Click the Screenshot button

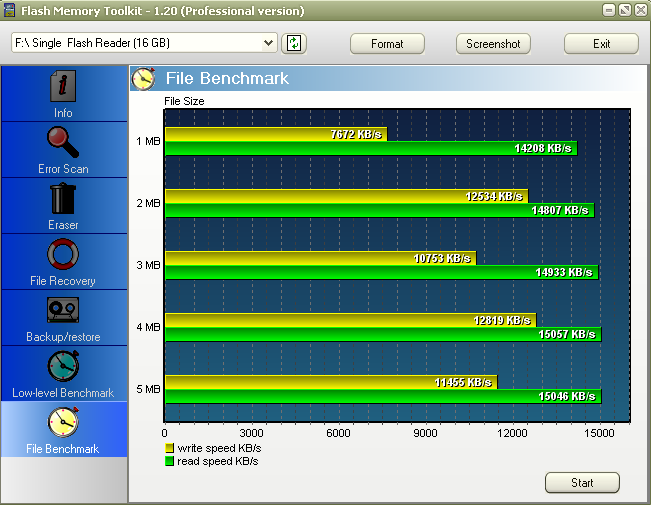493,44
